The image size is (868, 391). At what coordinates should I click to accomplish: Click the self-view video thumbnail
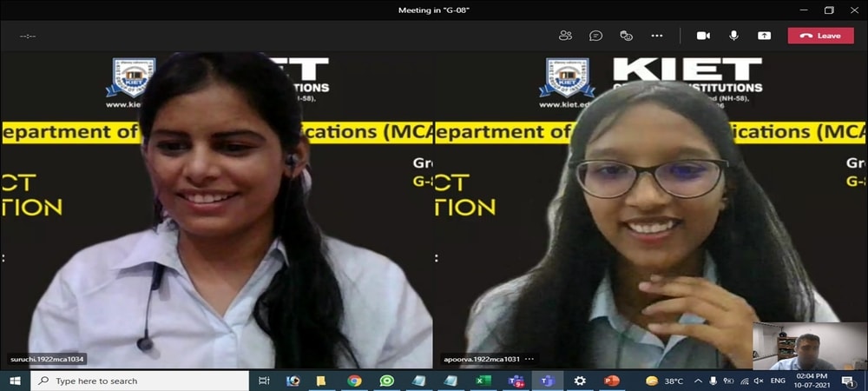[809, 346]
